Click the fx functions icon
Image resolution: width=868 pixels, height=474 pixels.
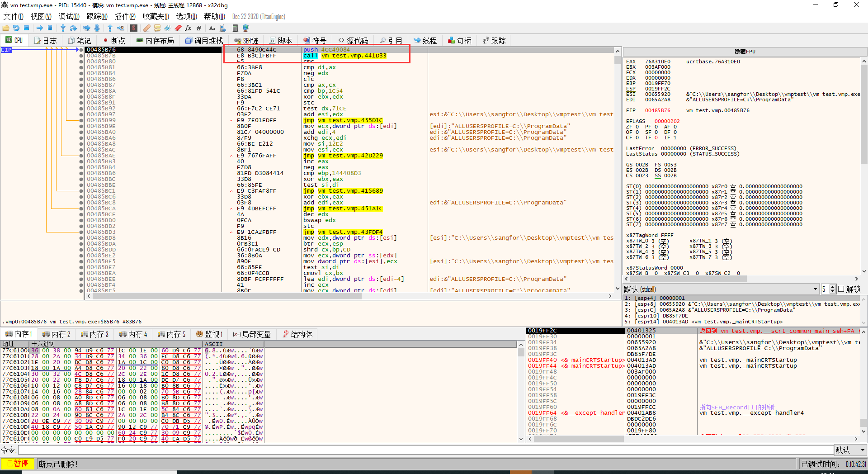[189, 28]
